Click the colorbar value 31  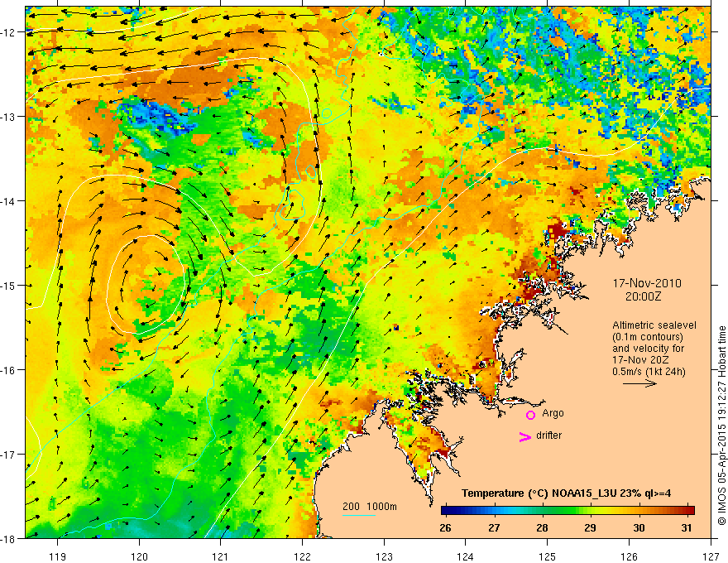(687, 527)
